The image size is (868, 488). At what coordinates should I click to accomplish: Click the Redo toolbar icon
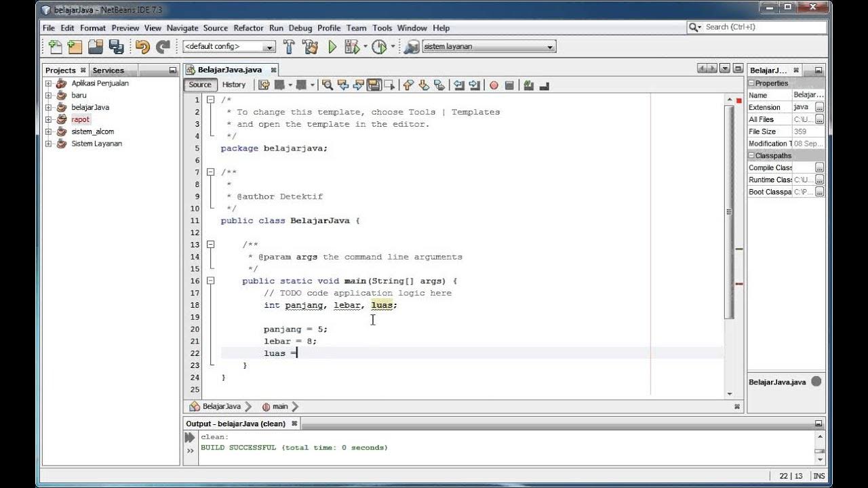coord(163,47)
